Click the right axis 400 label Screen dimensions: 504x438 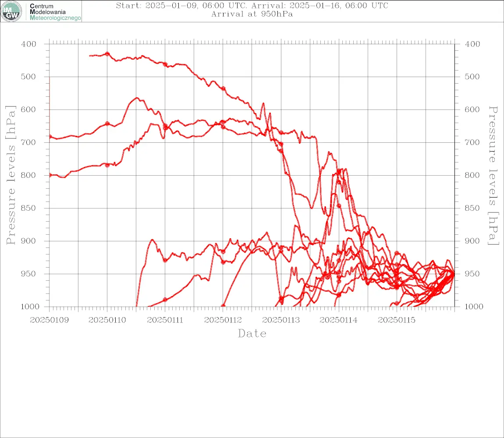tap(472, 44)
